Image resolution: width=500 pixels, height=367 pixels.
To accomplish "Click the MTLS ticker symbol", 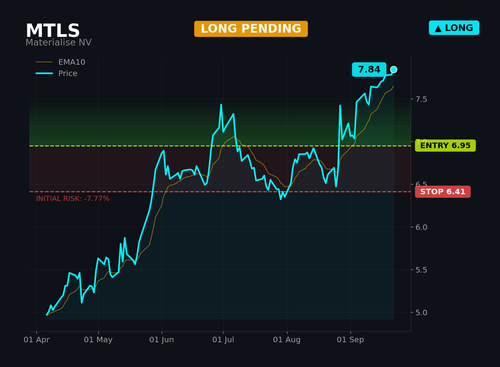I will [53, 31].
